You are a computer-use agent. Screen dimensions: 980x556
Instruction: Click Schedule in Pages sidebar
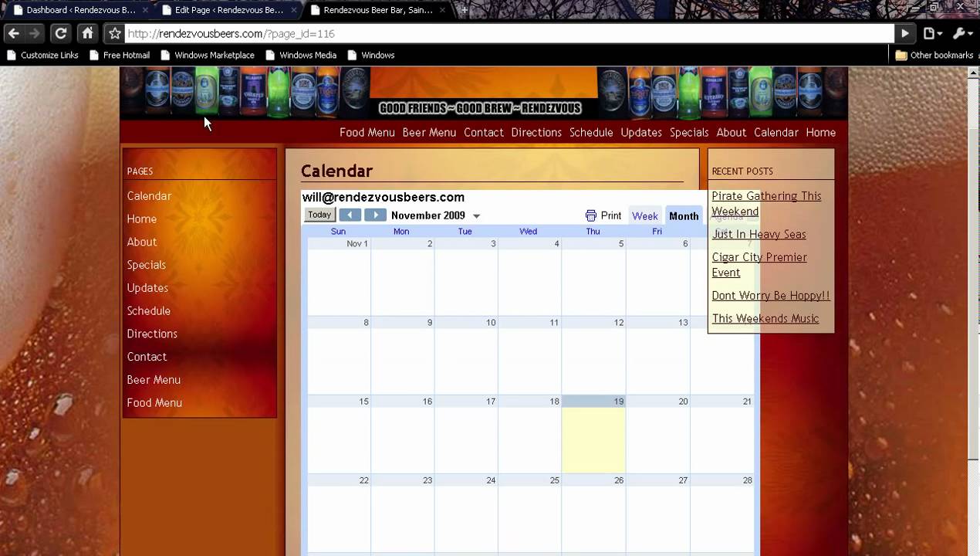click(x=149, y=311)
